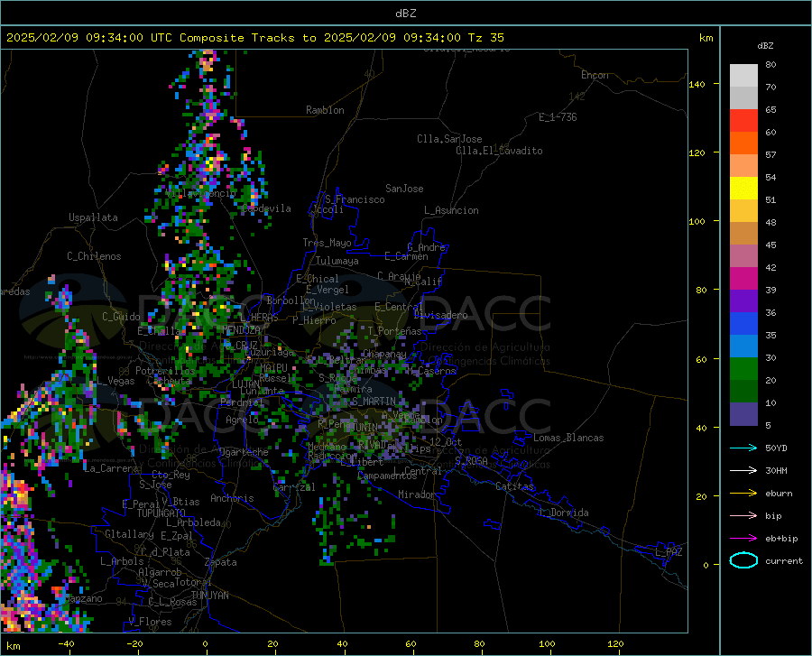Click the 'E_1-736' map label
This screenshot has width=812, height=656.
click(x=558, y=117)
